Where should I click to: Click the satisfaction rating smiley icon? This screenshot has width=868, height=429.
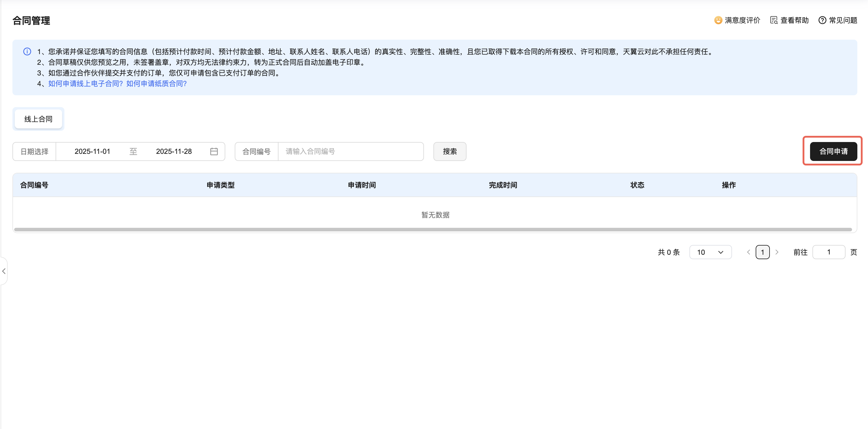(718, 20)
